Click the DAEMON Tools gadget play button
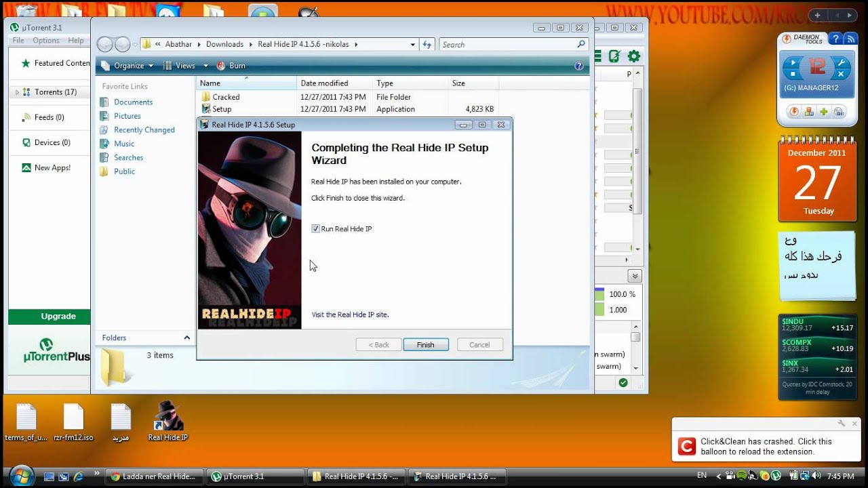This screenshot has width=868, height=488. pyautogui.click(x=792, y=62)
